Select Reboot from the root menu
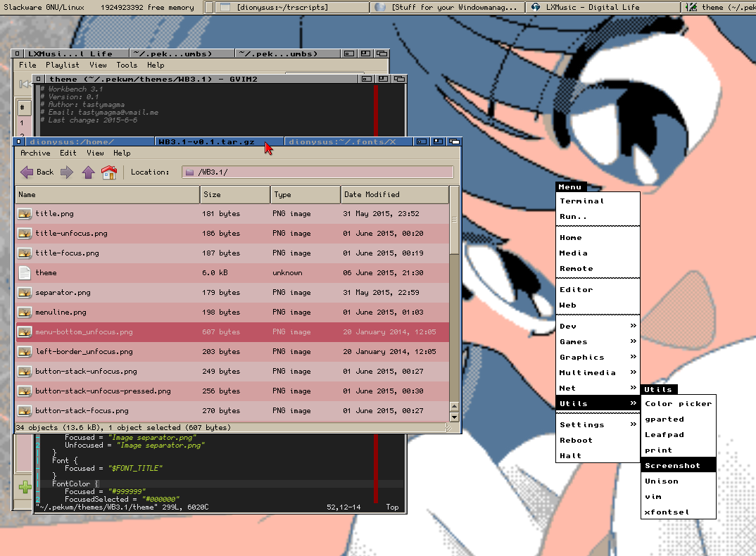Image resolution: width=756 pixels, height=556 pixels. 598,441
